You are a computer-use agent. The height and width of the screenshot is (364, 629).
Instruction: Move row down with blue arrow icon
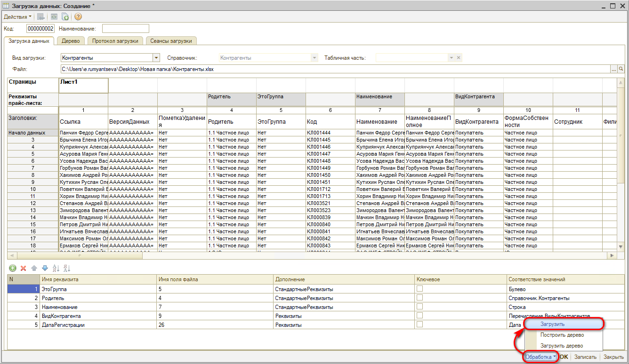pyautogui.click(x=45, y=268)
